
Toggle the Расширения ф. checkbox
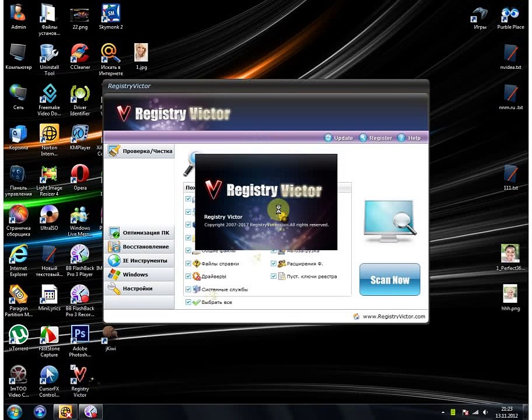pos(274,263)
